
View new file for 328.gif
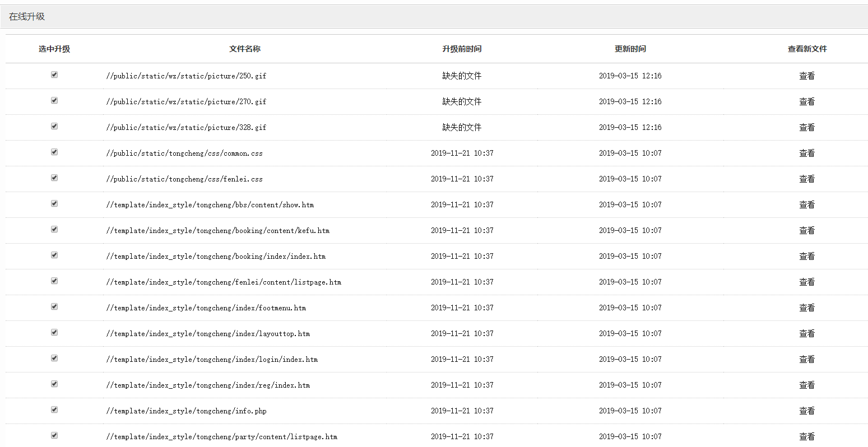pyautogui.click(x=807, y=128)
